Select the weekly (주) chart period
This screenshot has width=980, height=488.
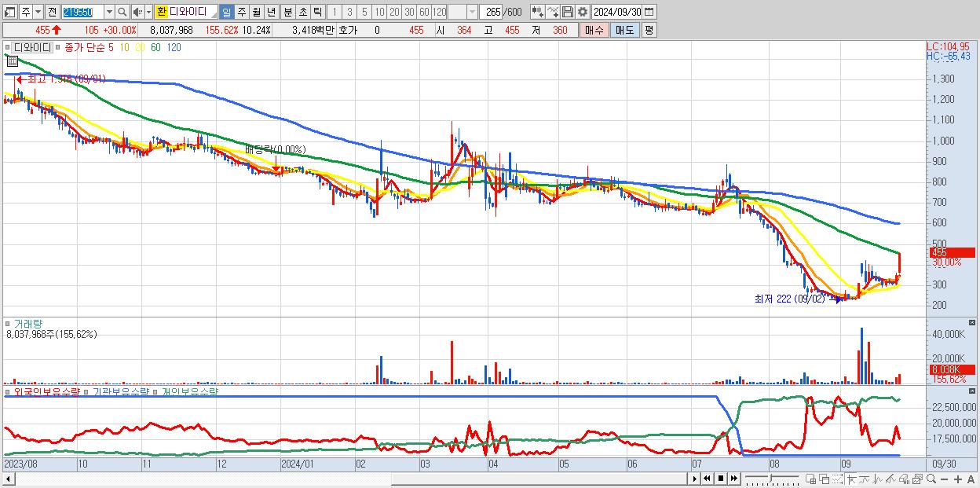(241, 12)
